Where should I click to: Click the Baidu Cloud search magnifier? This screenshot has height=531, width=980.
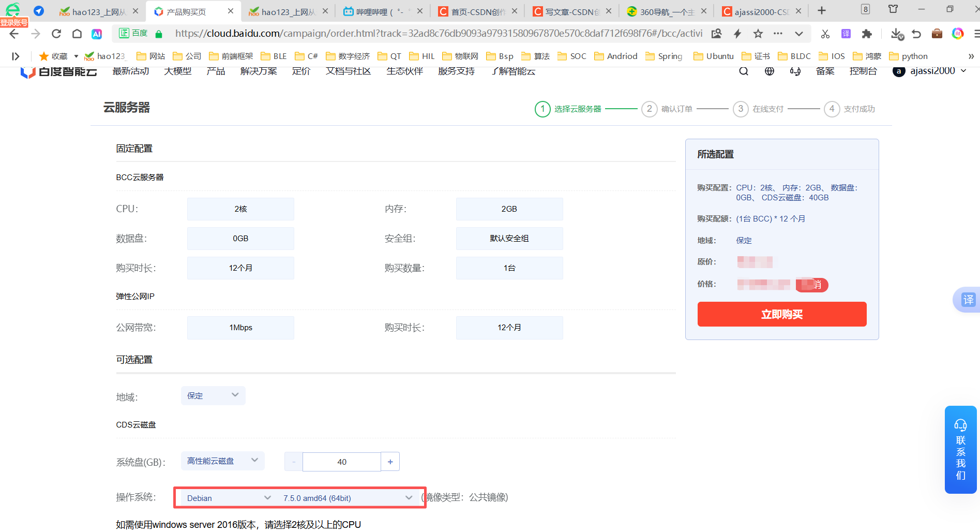[x=744, y=71]
